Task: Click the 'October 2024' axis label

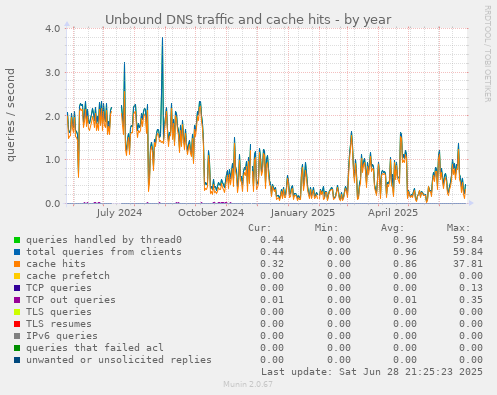Action: (211, 213)
